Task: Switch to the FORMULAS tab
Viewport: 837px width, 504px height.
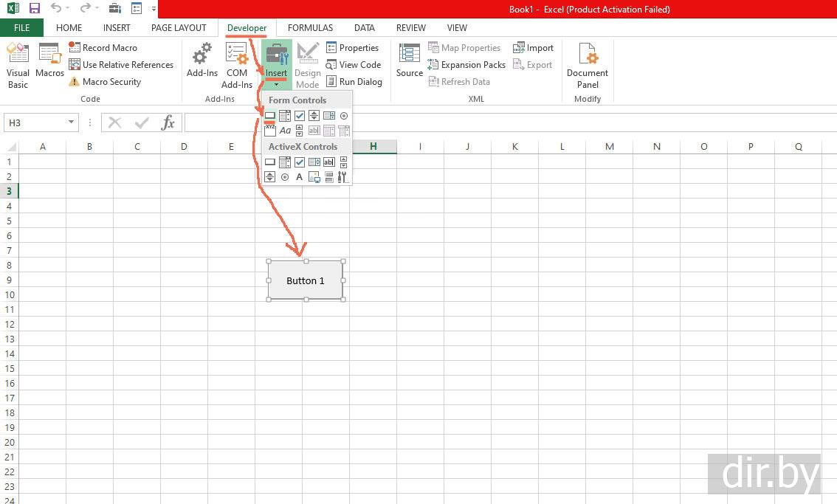Action: pyautogui.click(x=310, y=28)
